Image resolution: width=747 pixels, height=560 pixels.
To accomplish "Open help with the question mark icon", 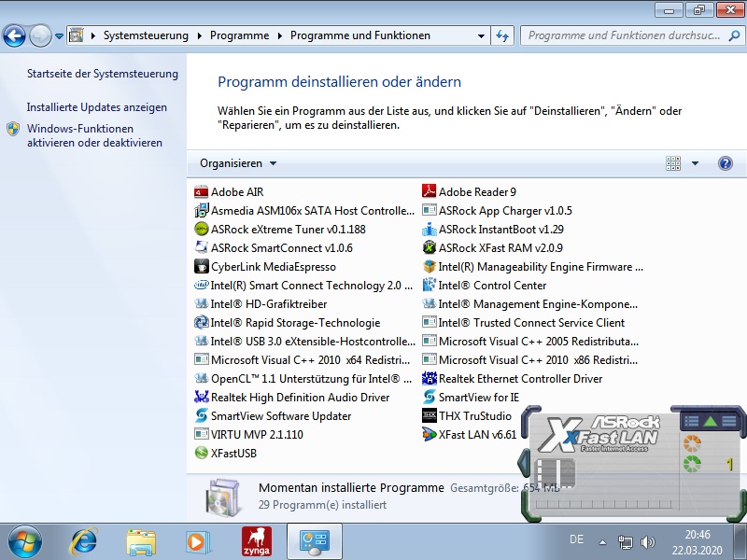I will [x=726, y=163].
